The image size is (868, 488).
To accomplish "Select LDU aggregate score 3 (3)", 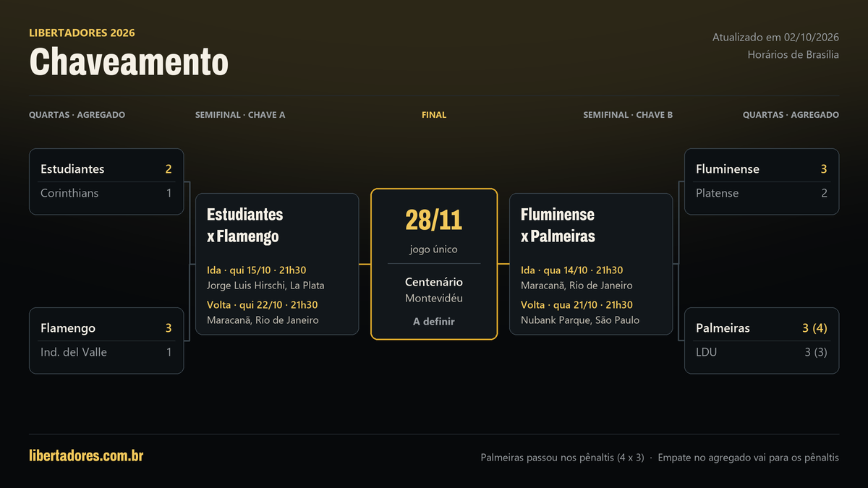I will click(815, 352).
